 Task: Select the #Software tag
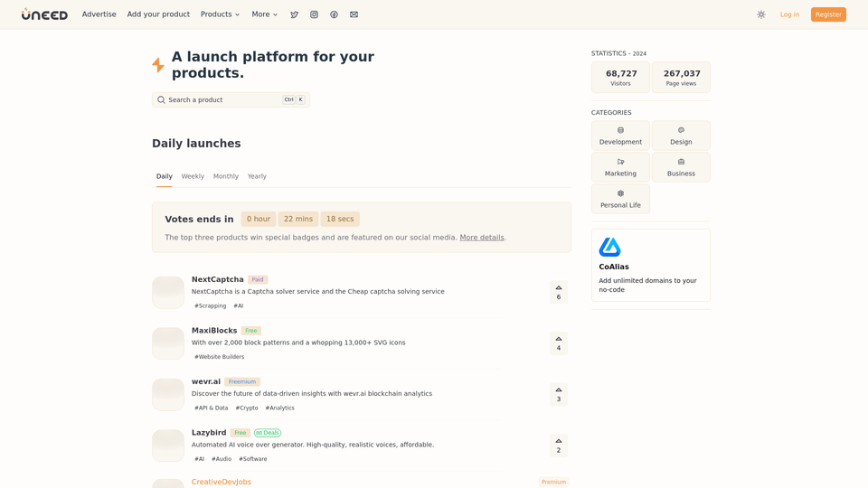[253, 459]
